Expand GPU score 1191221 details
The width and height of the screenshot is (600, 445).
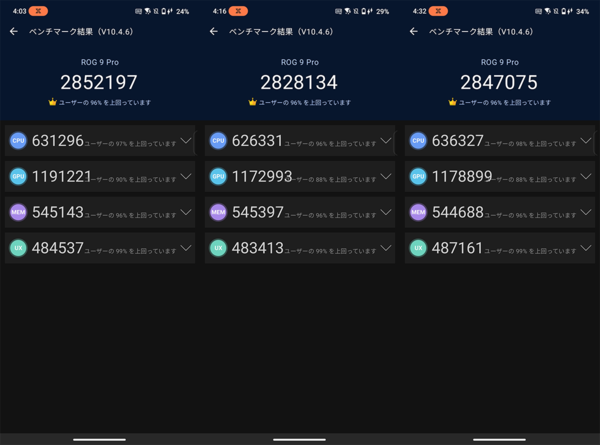click(x=186, y=176)
